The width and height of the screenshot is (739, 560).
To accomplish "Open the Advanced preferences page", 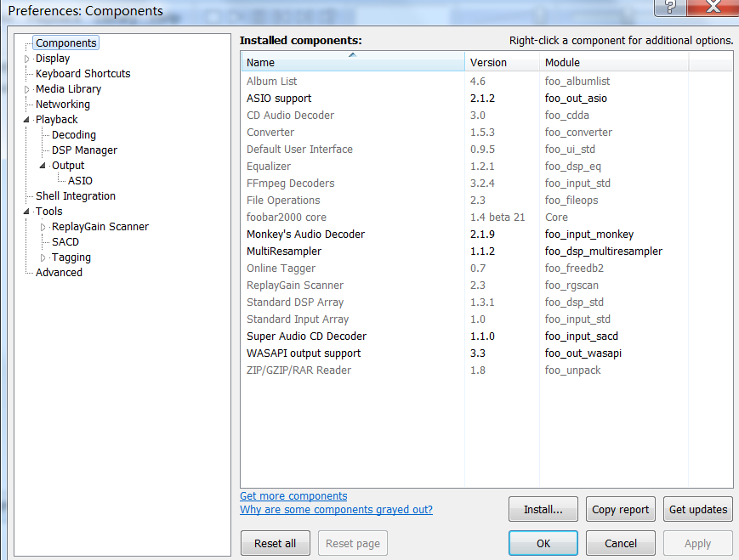I will [x=59, y=273].
